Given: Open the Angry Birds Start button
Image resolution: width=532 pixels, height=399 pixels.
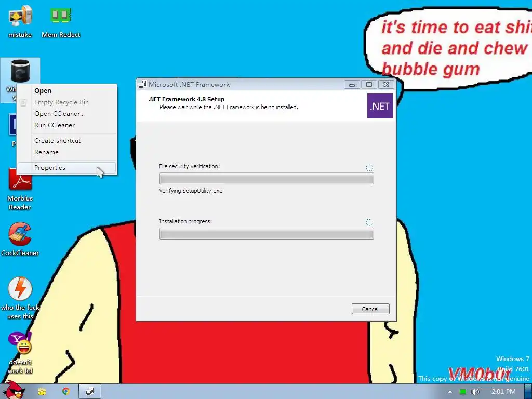Looking at the screenshot, I should click(x=14, y=390).
